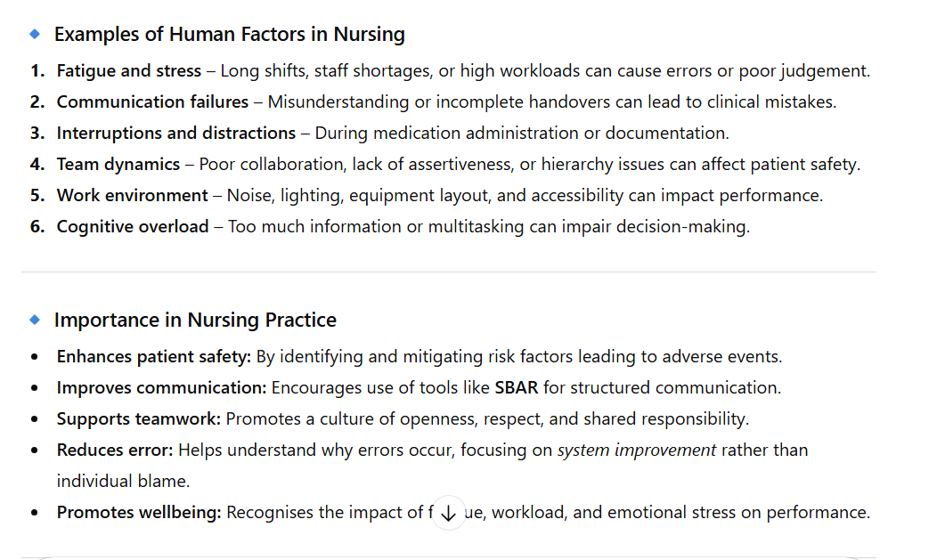This screenshot has height=560, width=945.
Task: Click the blue diamond beside Importance heading
Action: point(35,320)
